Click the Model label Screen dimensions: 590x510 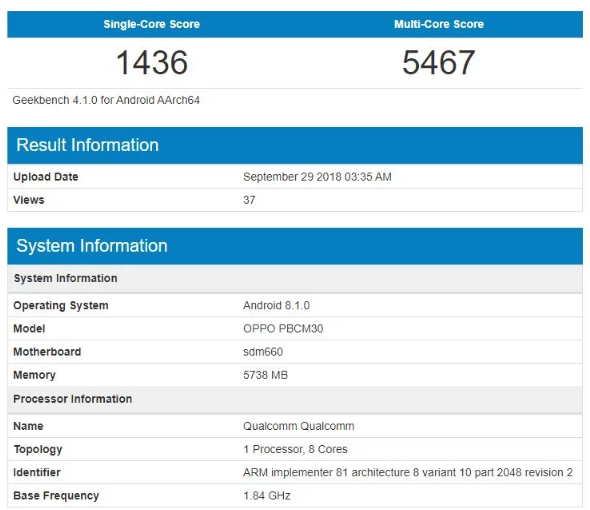click(x=29, y=329)
